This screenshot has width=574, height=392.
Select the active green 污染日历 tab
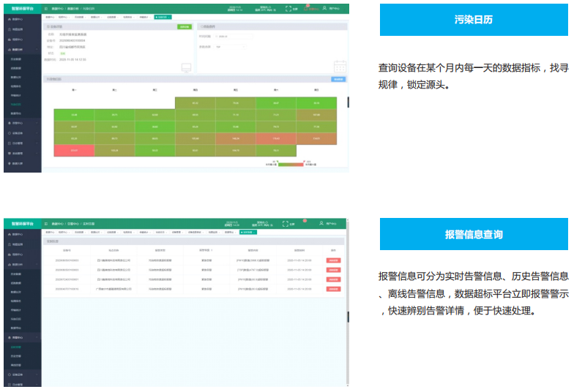pyautogui.click(x=163, y=16)
